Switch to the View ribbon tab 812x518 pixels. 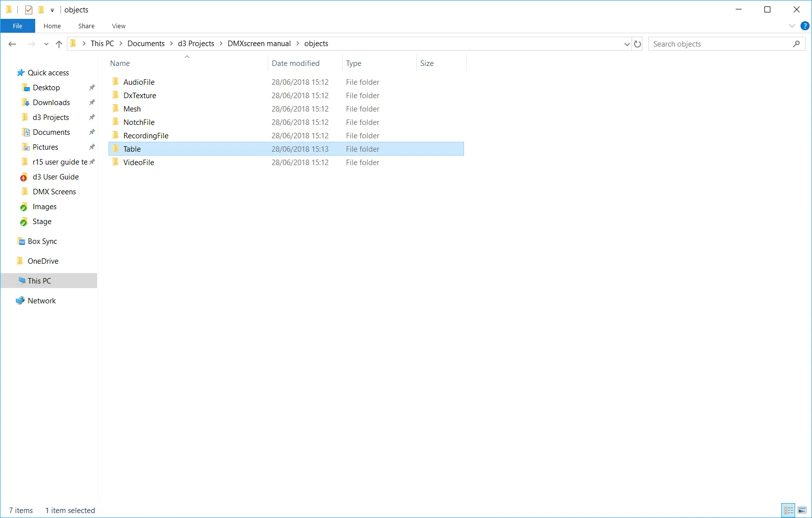118,26
